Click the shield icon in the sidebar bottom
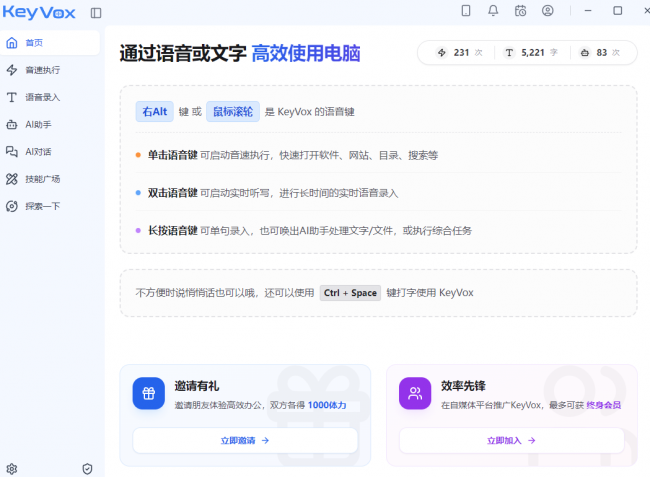The image size is (650, 477). click(87, 468)
